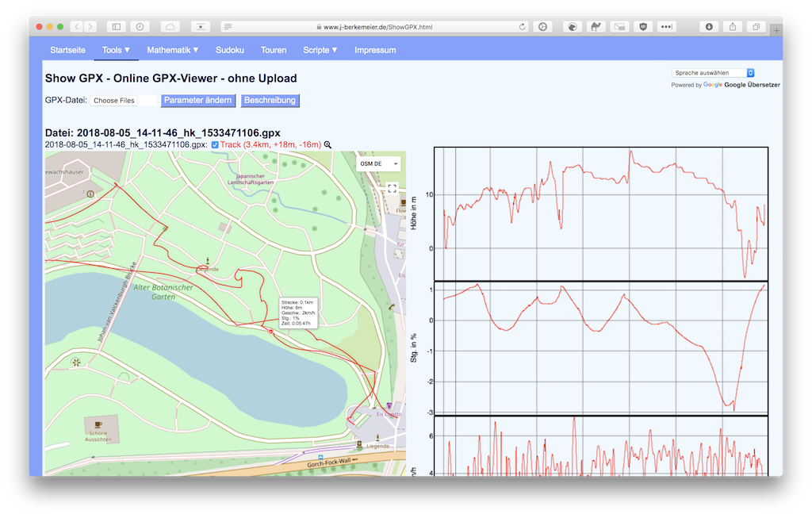Click the picture-in-picture extension icon
812x518 pixels.
tap(619, 27)
